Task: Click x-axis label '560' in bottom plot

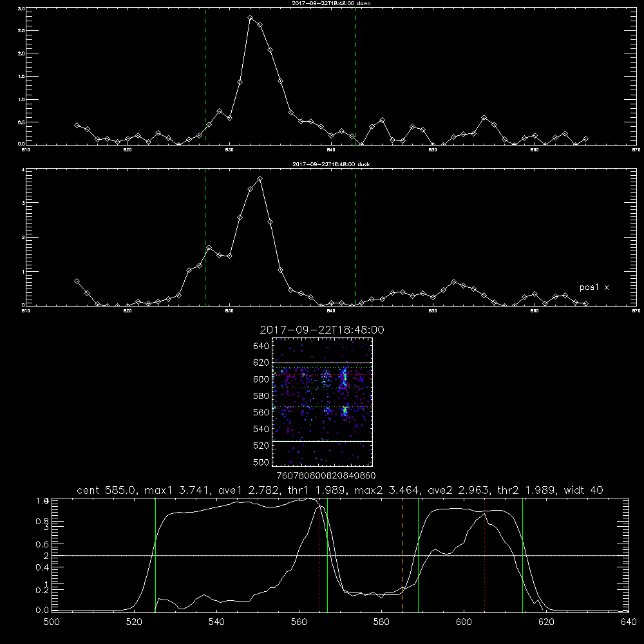Action: pos(299,622)
